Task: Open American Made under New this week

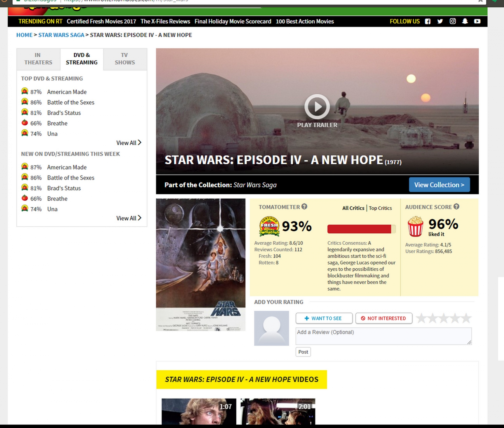Action: (x=67, y=167)
